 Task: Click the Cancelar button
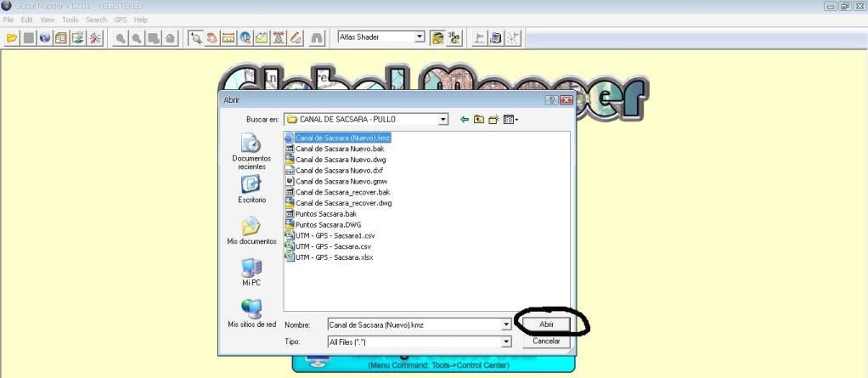546,341
